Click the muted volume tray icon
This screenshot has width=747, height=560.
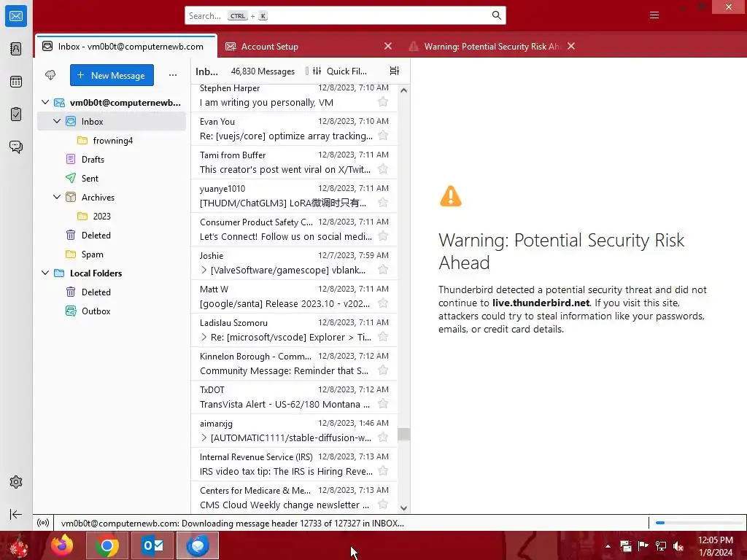coord(678,546)
